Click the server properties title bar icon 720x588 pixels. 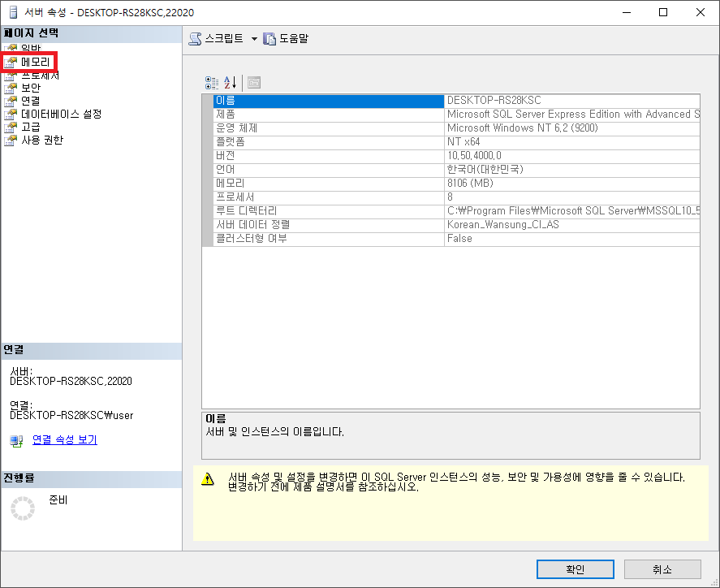13,12
